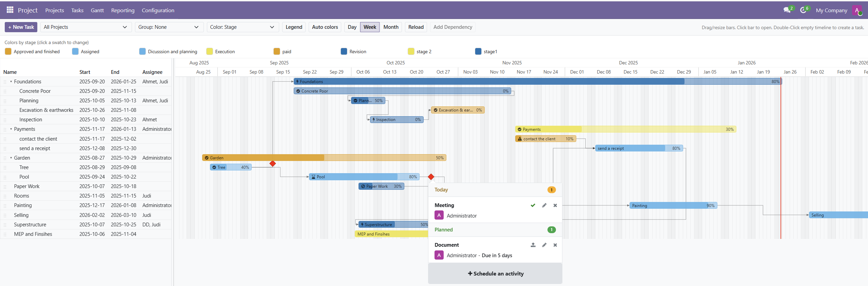
Task: Go to the Project app home
Action: 28,11
